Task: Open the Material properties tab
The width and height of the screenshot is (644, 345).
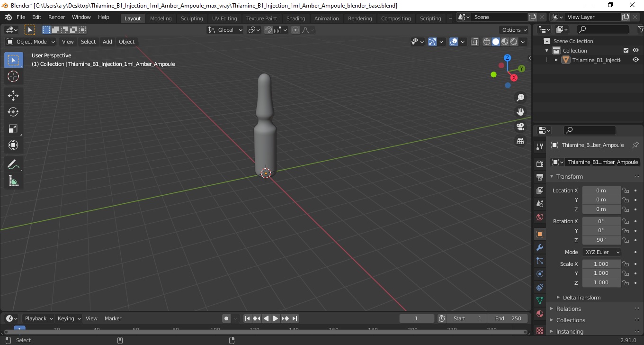Action: coord(540,314)
